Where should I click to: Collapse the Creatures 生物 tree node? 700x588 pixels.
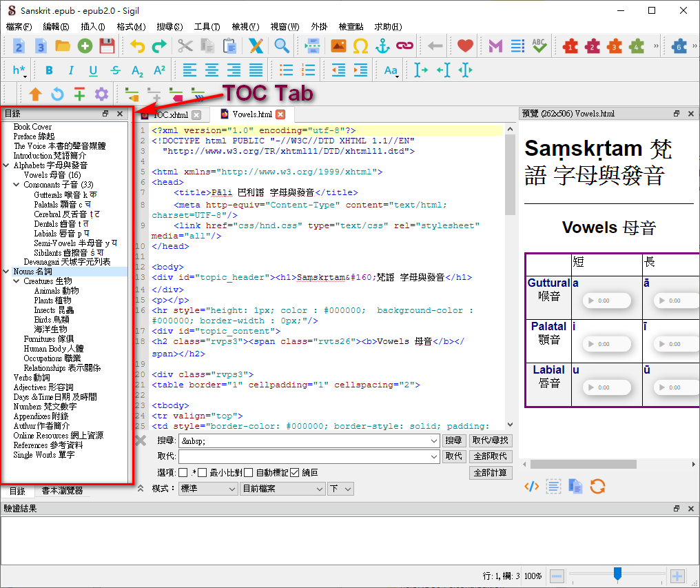point(17,281)
